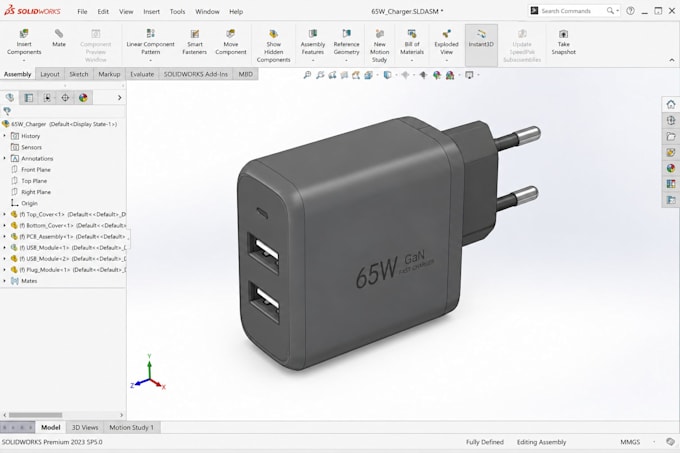The width and height of the screenshot is (680, 453).
Task: Click the Take Snapshot tool
Action: (x=563, y=42)
